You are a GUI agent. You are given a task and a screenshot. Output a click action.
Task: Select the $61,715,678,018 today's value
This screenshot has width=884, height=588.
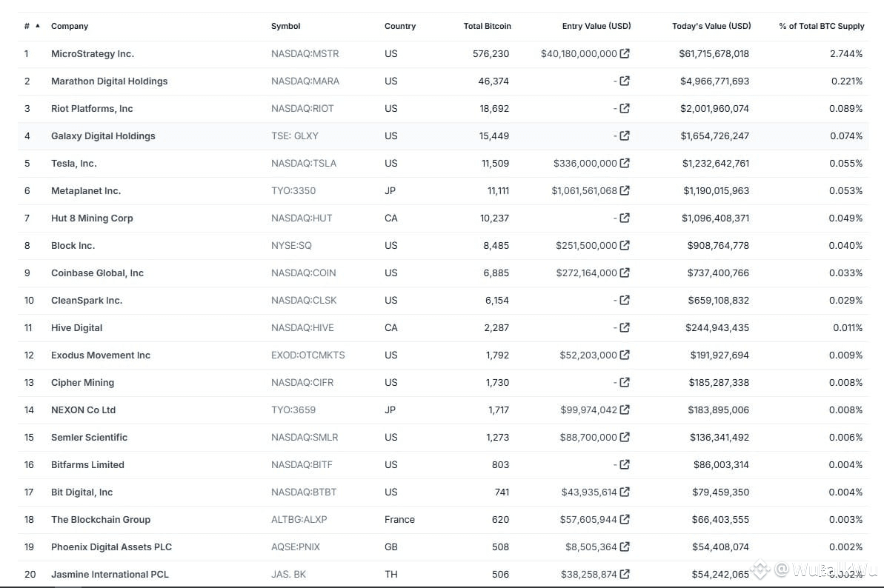714,53
